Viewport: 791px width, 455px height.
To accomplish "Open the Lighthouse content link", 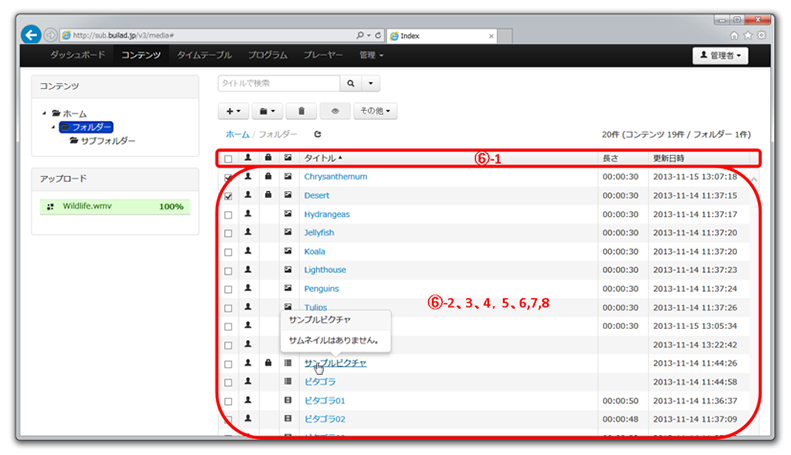I will (325, 270).
